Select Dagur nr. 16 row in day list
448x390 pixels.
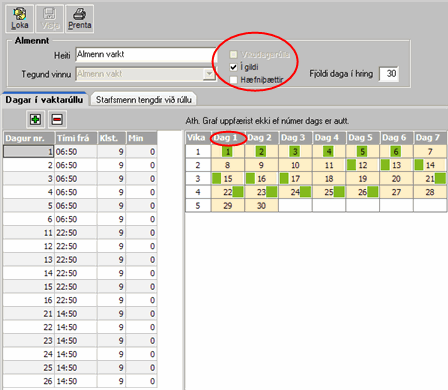click(x=80, y=300)
